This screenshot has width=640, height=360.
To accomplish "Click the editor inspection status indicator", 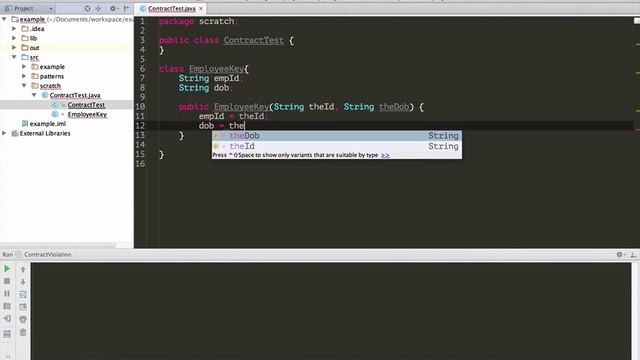I will [x=637, y=21].
